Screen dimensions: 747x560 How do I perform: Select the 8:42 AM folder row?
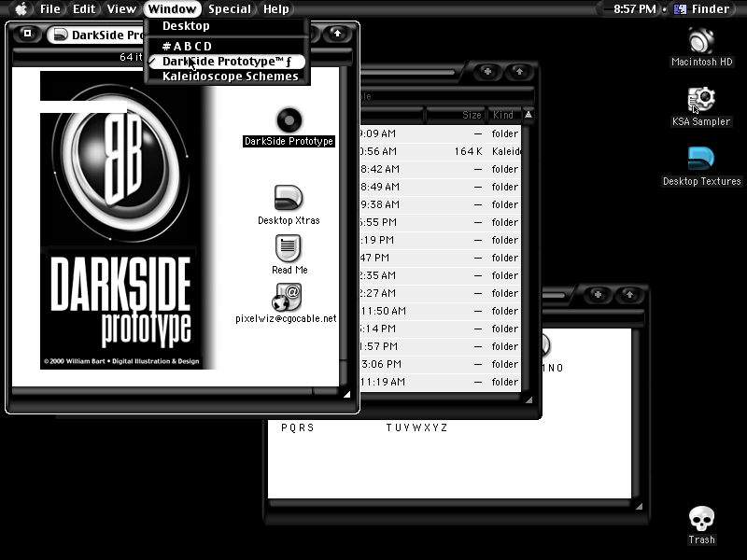click(x=440, y=169)
